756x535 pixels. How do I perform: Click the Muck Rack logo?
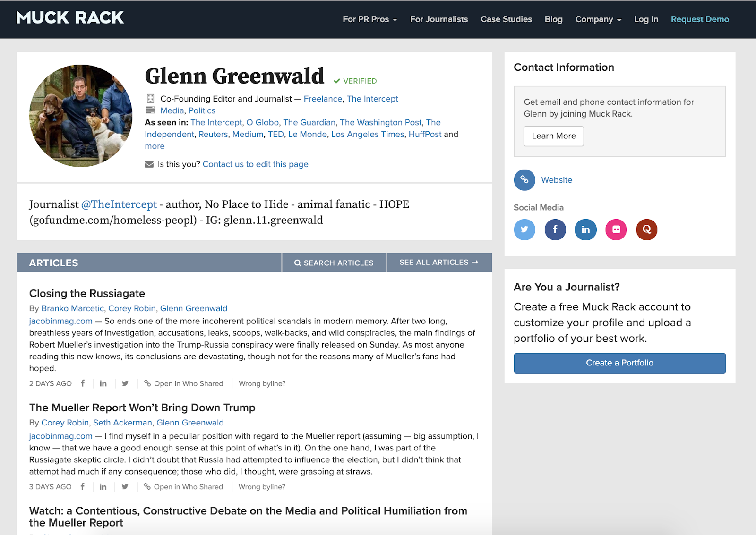click(x=70, y=18)
